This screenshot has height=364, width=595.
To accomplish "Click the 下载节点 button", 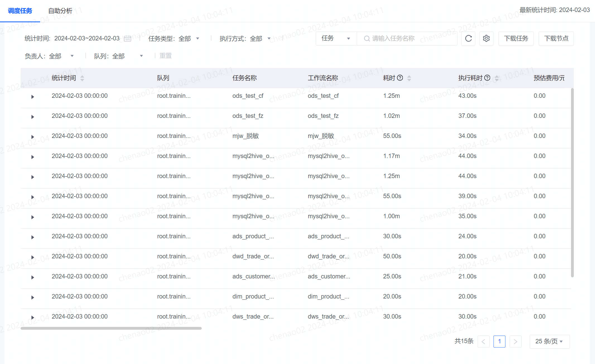I will 556,38.
